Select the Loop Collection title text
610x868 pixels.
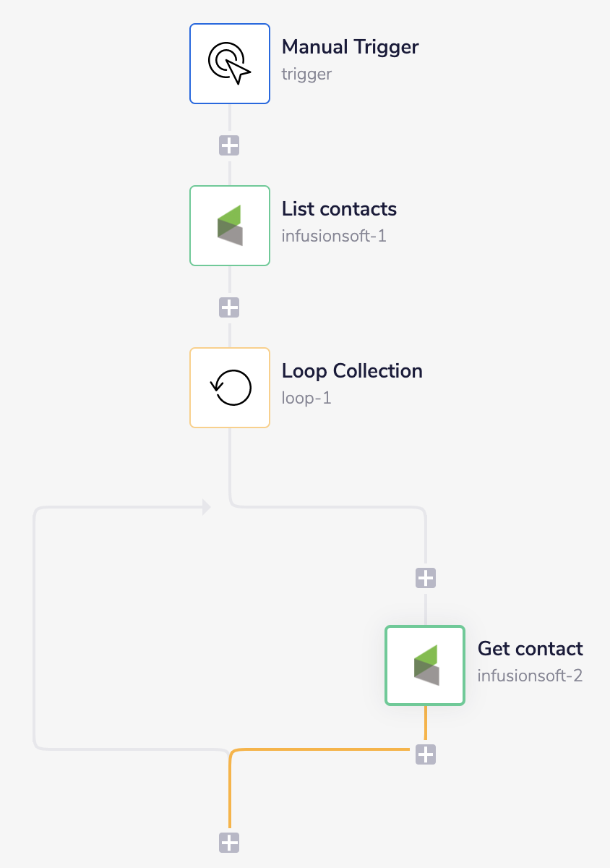(x=352, y=371)
